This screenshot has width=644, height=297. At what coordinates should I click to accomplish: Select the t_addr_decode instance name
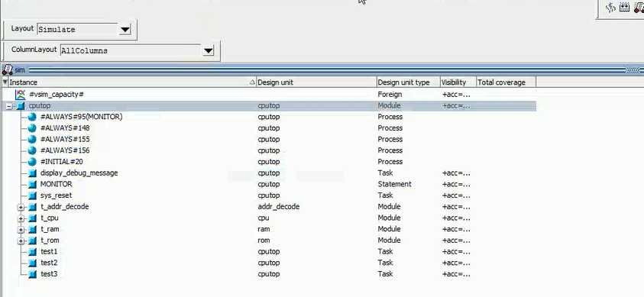click(64, 207)
